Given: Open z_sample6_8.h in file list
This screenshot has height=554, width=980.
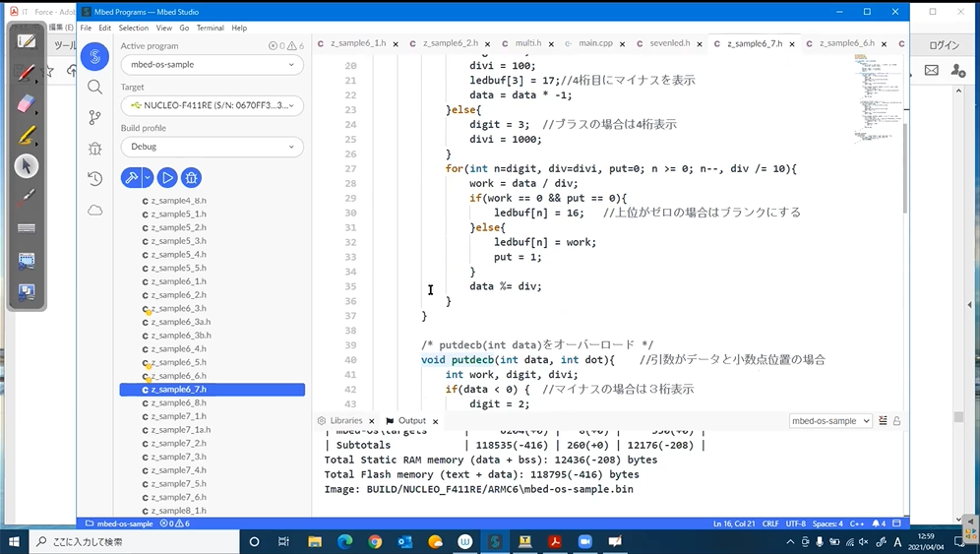Looking at the screenshot, I should pos(178,402).
